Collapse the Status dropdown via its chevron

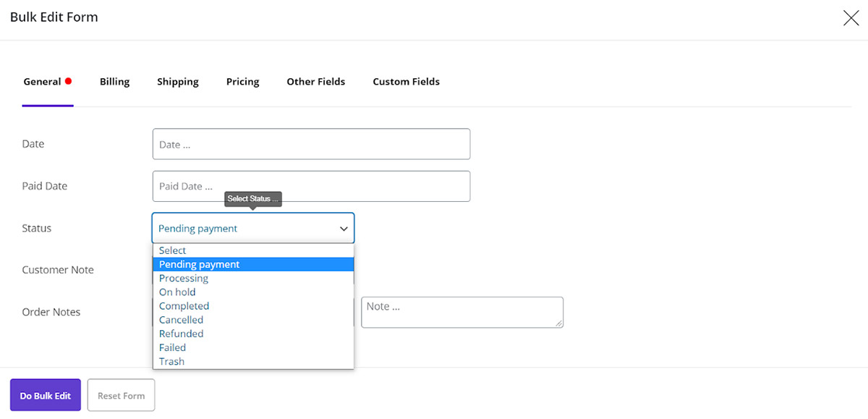click(343, 229)
